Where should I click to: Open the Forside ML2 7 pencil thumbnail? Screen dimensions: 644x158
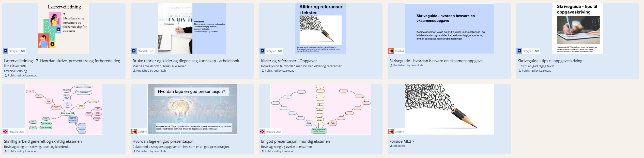[x=449, y=109]
